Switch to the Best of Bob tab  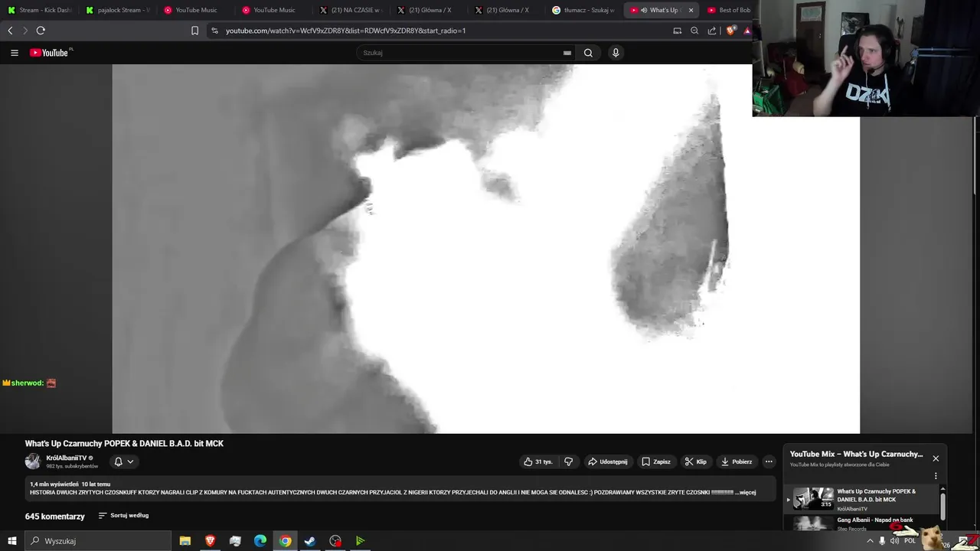coord(729,10)
